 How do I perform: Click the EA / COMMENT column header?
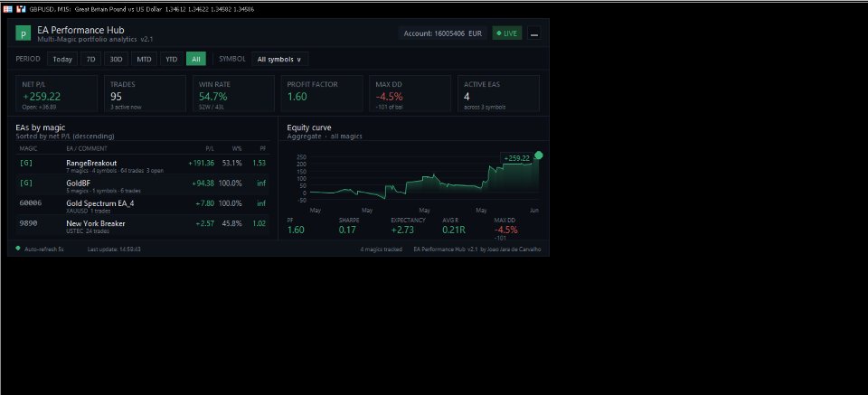pyautogui.click(x=87, y=148)
